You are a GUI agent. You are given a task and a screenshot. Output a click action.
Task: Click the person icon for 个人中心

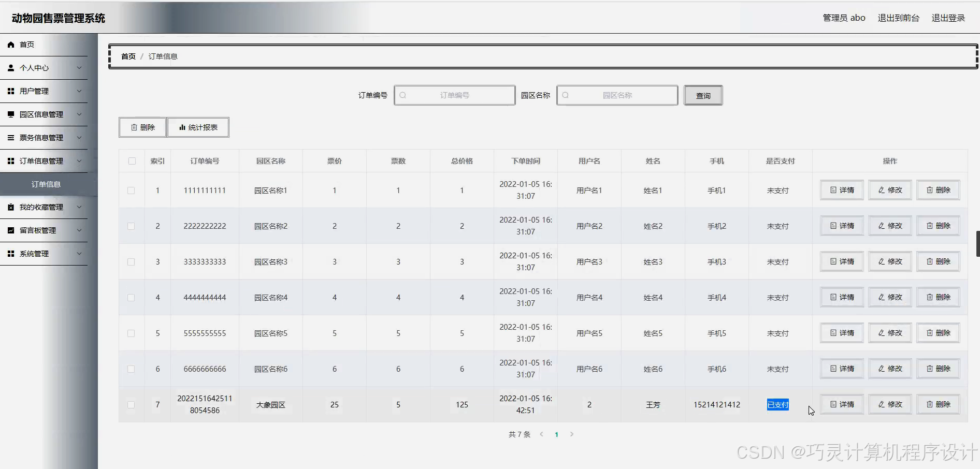pos(11,68)
